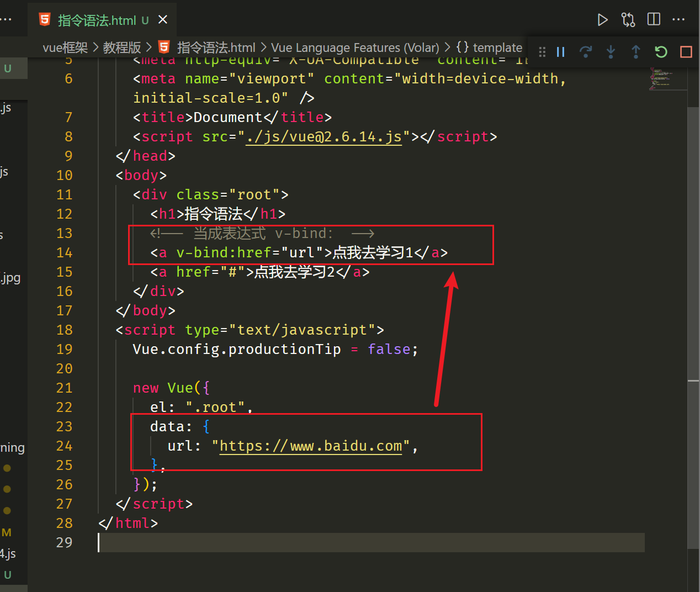Open the editor More Actions ellipsis menu
Image resolution: width=700 pixels, height=592 pixels.
678,19
